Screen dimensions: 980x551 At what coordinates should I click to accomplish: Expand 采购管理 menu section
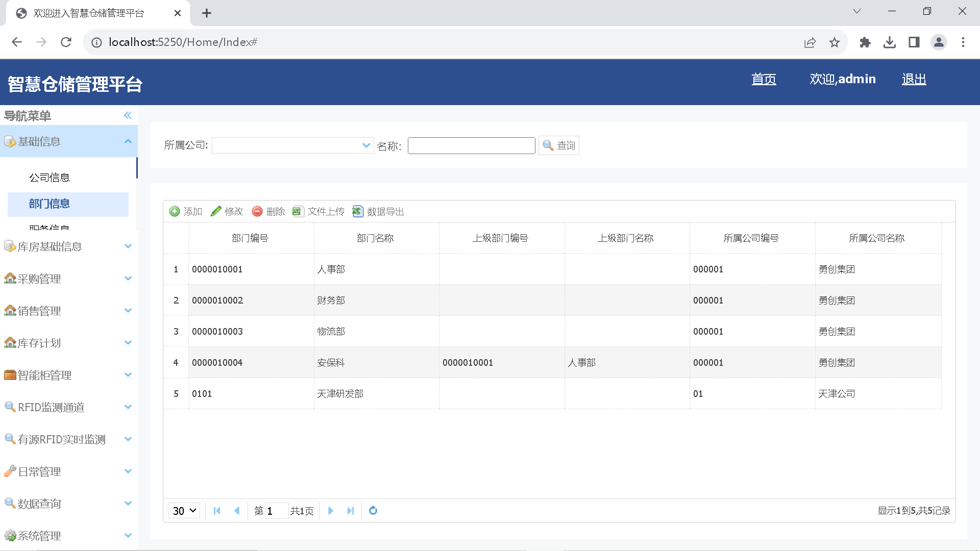click(x=69, y=279)
